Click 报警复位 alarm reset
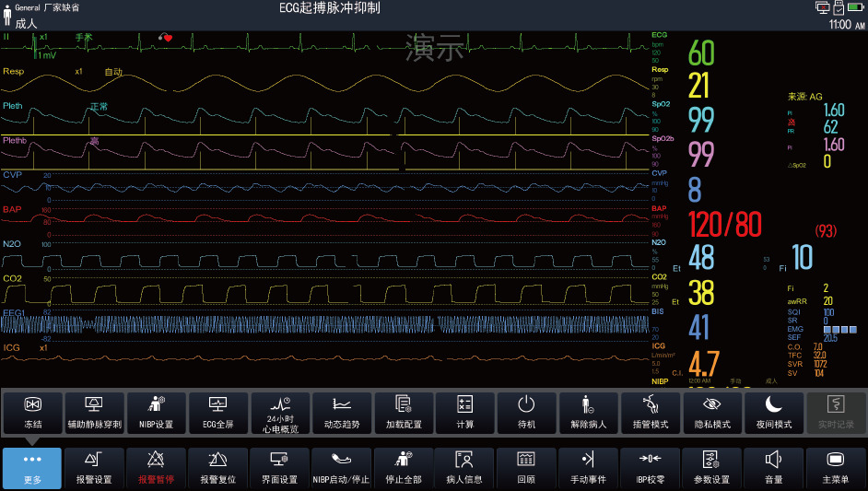868x491 pixels. [x=218, y=468]
